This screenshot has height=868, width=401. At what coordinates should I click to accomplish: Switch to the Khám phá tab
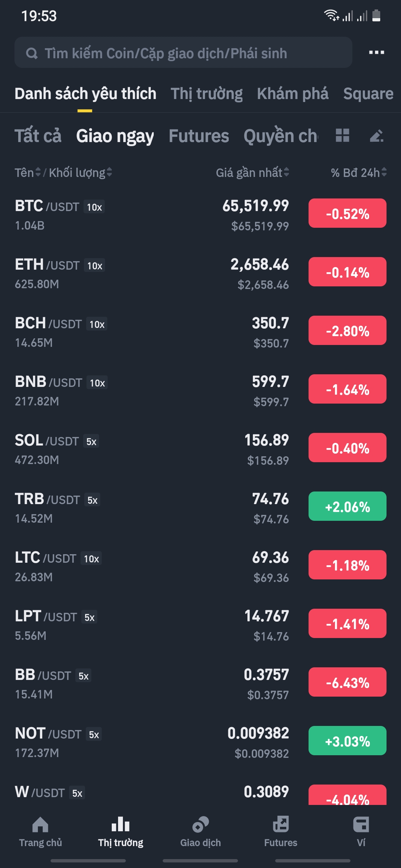tap(293, 93)
